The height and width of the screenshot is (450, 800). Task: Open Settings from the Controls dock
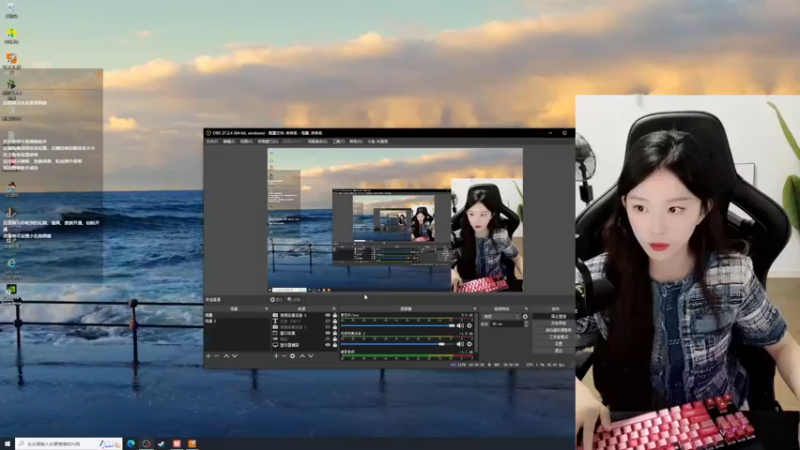coord(555,344)
